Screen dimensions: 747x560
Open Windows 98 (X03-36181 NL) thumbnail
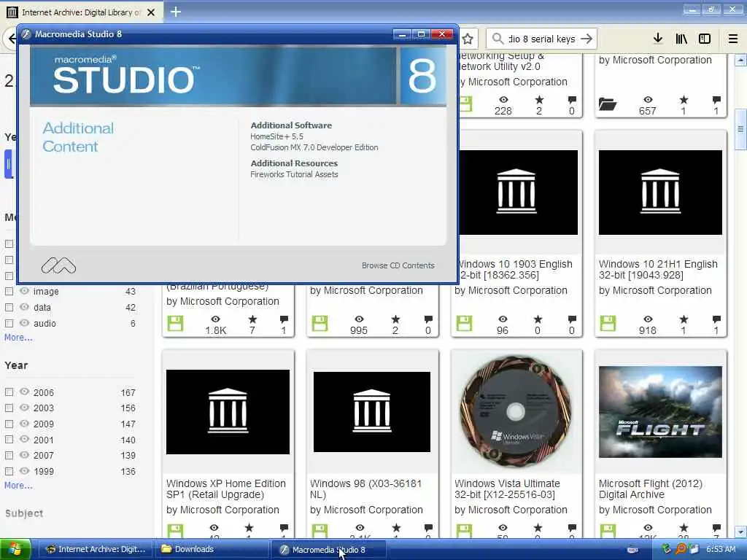tap(372, 412)
